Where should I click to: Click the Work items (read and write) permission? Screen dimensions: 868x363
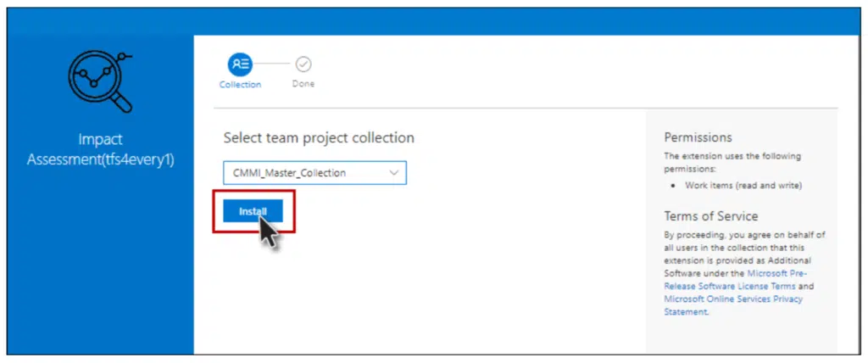737,185
